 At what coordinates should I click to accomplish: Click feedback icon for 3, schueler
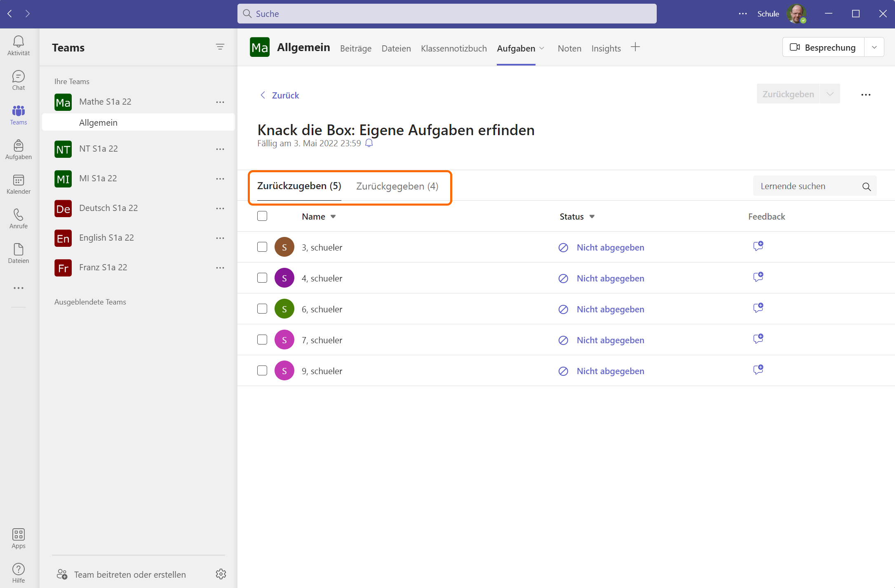pyautogui.click(x=758, y=246)
